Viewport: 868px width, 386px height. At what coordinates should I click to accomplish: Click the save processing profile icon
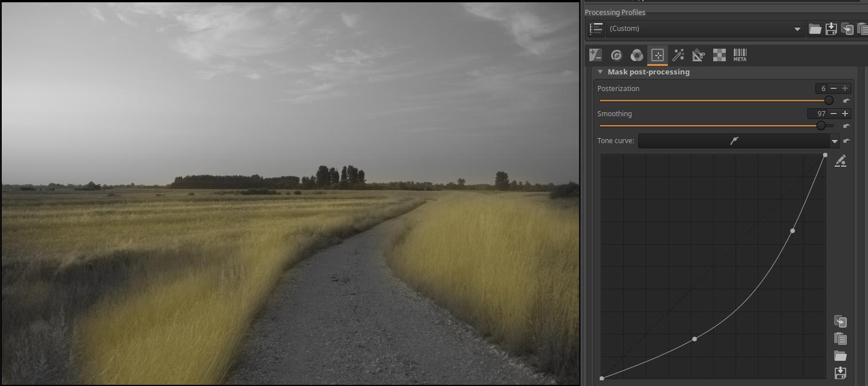tap(831, 29)
